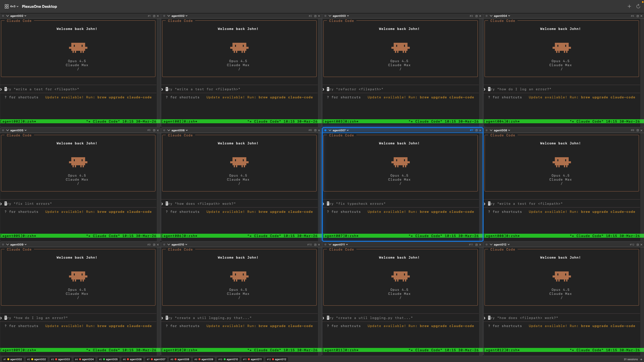Screen dimensions: 644x362
Task: Collapse the agent011 pane using left chevron
Action: click(x=330, y=245)
